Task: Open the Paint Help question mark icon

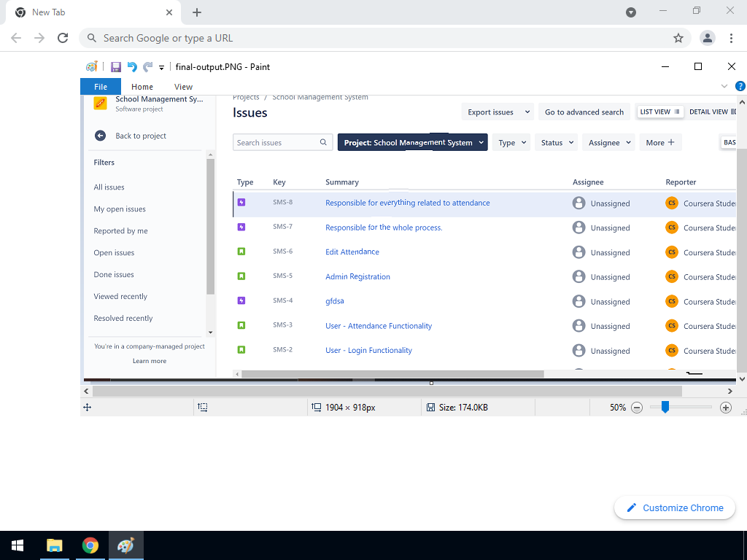Action: coord(740,86)
